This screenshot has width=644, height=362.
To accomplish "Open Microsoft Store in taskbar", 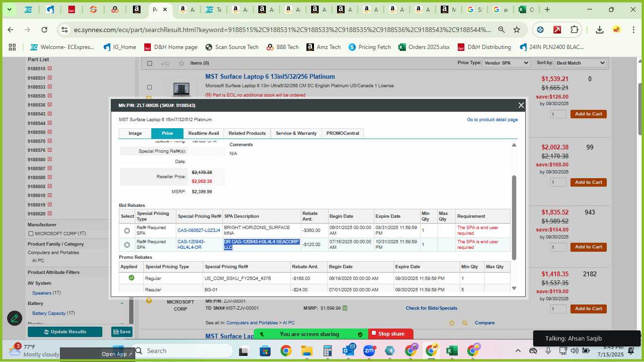I will (x=265, y=351).
